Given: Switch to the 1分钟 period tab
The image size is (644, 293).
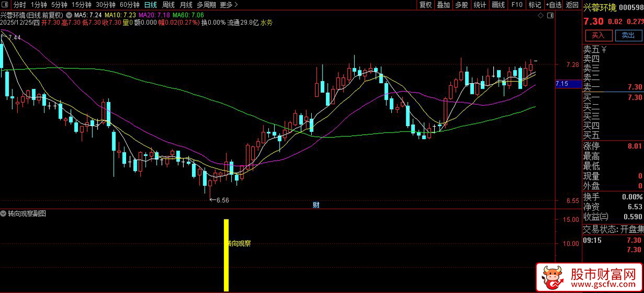Looking at the screenshot, I should (39, 5).
